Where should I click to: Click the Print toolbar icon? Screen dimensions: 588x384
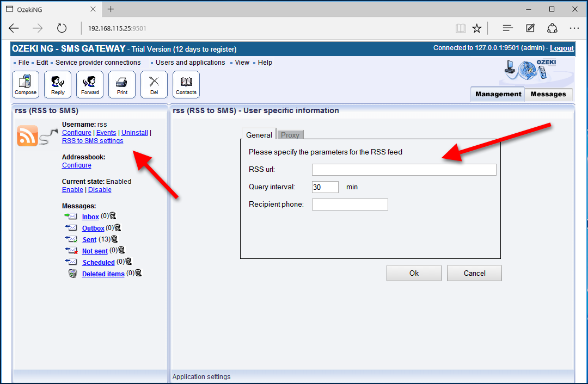click(x=122, y=85)
